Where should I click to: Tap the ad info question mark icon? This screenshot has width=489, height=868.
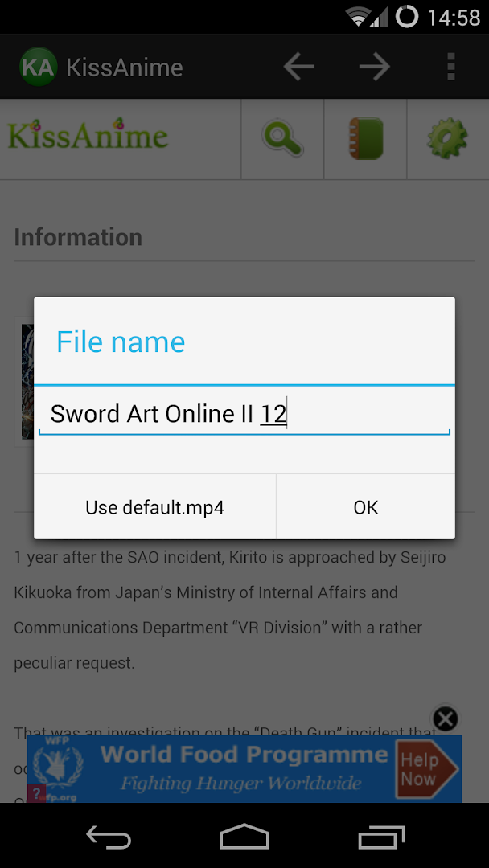[x=36, y=794]
